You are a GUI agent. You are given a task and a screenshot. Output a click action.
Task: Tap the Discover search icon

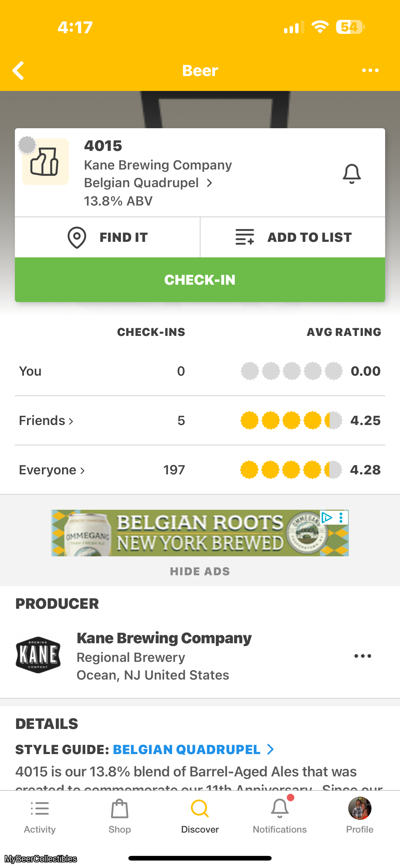click(x=200, y=809)
